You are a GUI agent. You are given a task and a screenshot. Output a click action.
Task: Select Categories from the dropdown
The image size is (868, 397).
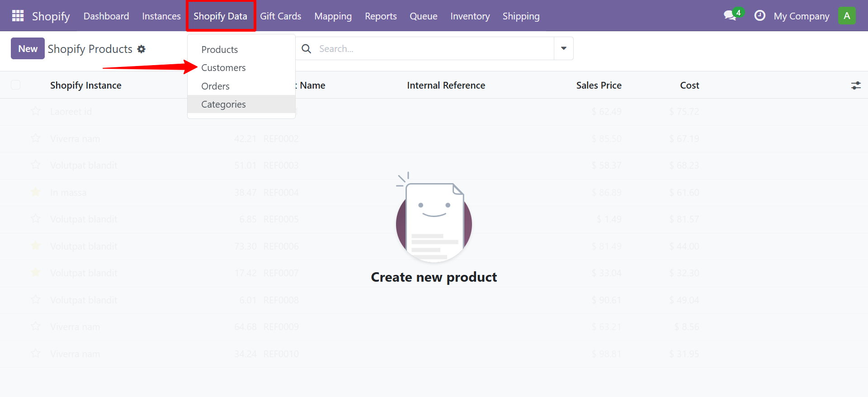pyautogui.click(x=241, y=104)
